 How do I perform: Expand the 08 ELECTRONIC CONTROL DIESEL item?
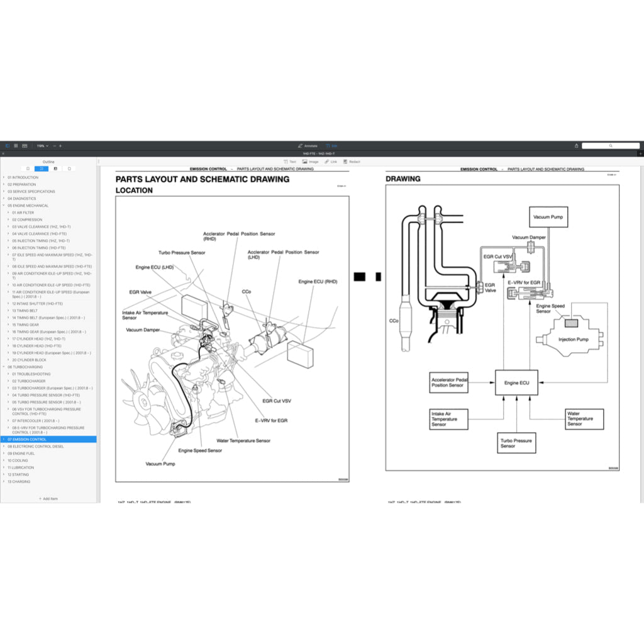pyautogui.click(x=3, y=447)
